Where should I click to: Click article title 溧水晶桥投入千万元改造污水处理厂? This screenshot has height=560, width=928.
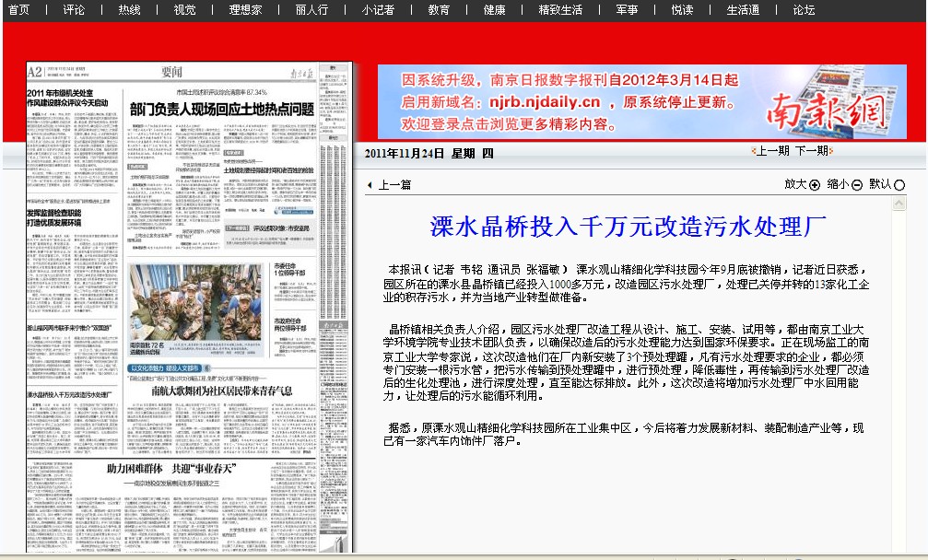pos(628,227)
